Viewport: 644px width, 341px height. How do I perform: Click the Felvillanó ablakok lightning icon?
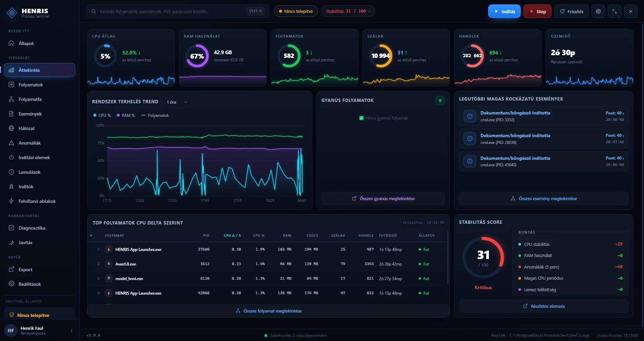11,201
